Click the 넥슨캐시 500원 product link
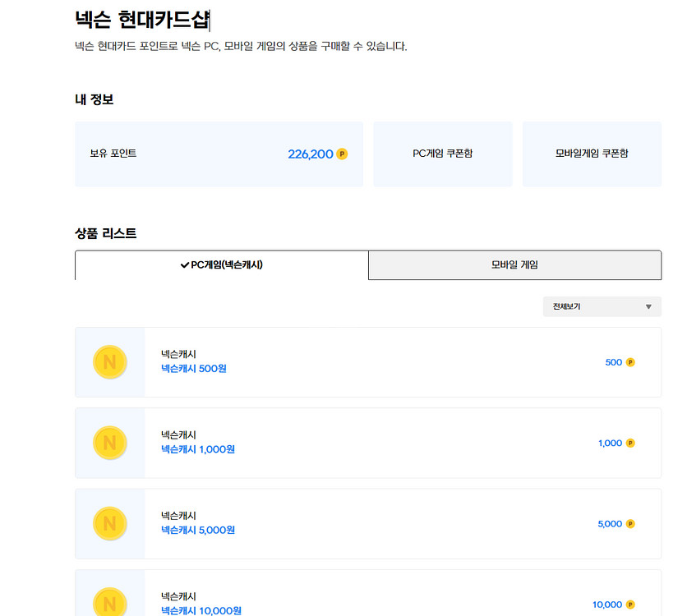687x616 pixels. (194, 369)
